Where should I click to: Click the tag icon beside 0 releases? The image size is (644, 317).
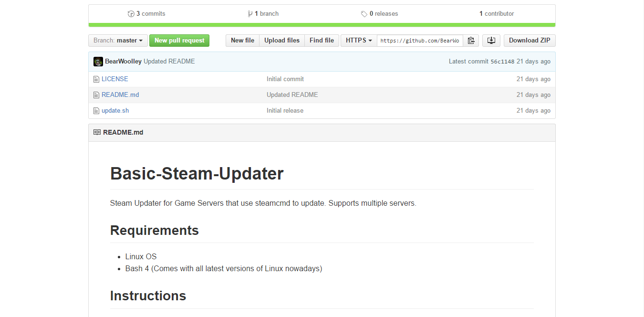pyautogui.click(x=364, y=13)
